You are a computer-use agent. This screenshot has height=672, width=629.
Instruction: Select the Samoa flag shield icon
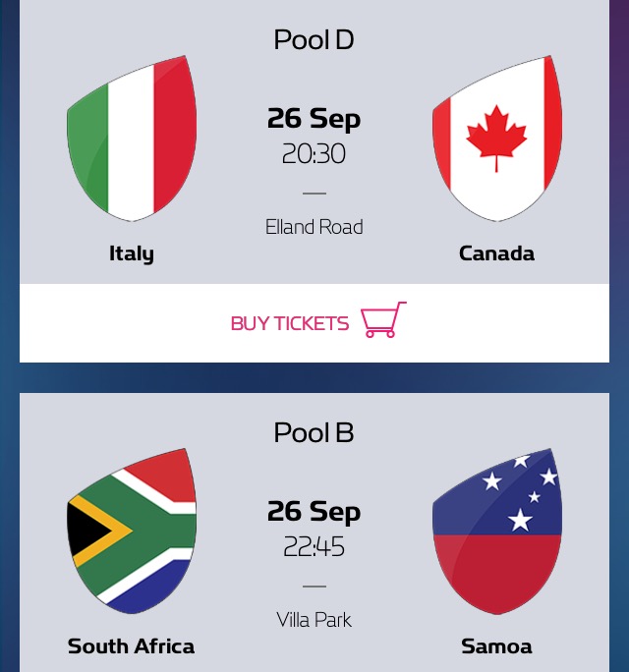coord(497,531)
